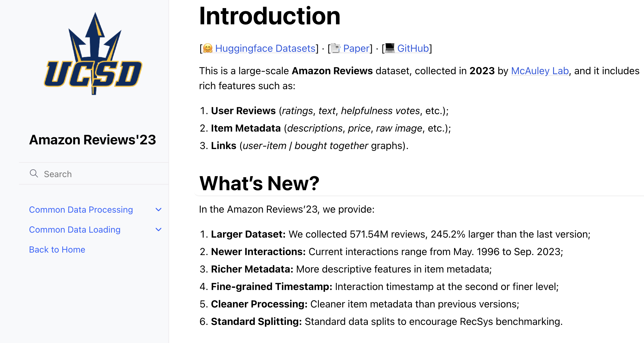Expand the Common Data Processing chevron
Image resolution: width=644 pixels, height=343 pixels.
click(x=159, y=210)
